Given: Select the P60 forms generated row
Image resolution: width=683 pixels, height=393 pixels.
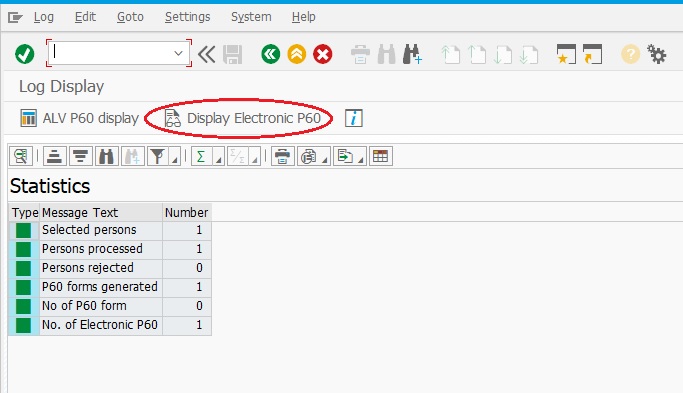Looking at the screenshot, I should tap(110, 287).
